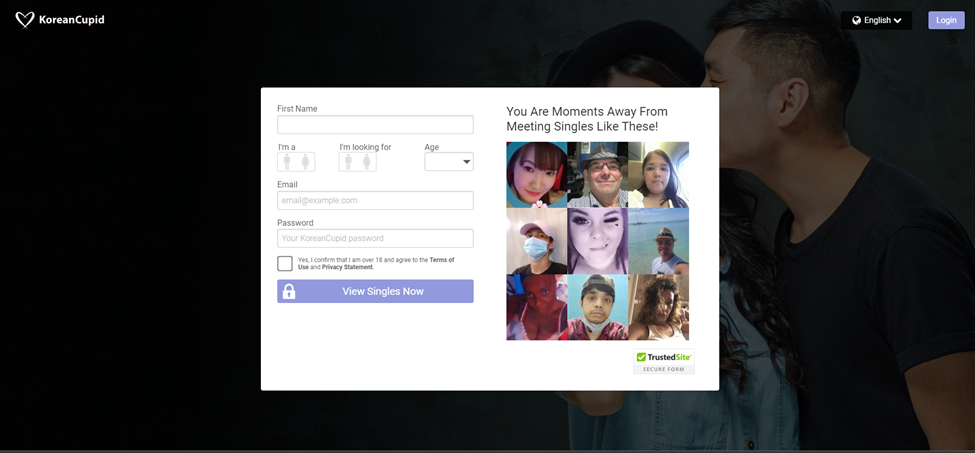Select the photo with the blue surgical mask
This screenshot has width=975, height=453.
coord(536,241)
